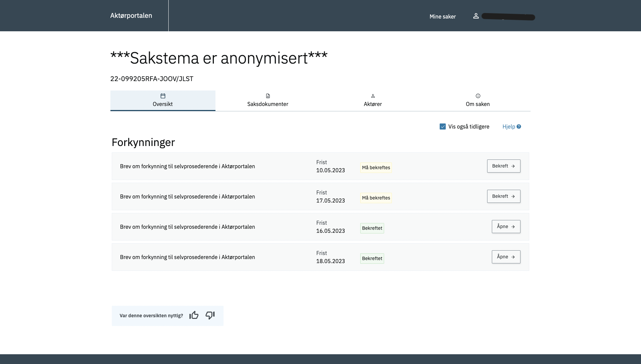Click the question mark icon beside Hjelp
Image resolution: width=641 pixels, height=364 pixels.
click(519, 126)
